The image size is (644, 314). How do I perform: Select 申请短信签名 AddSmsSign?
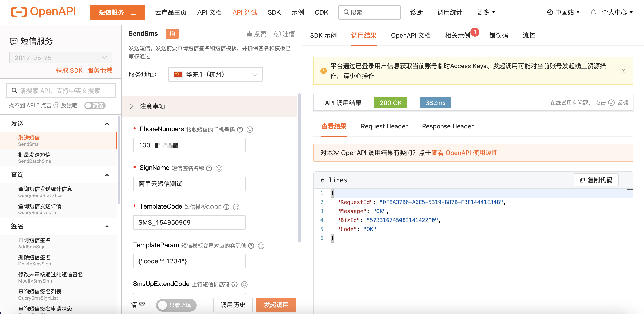click(59, 243)
